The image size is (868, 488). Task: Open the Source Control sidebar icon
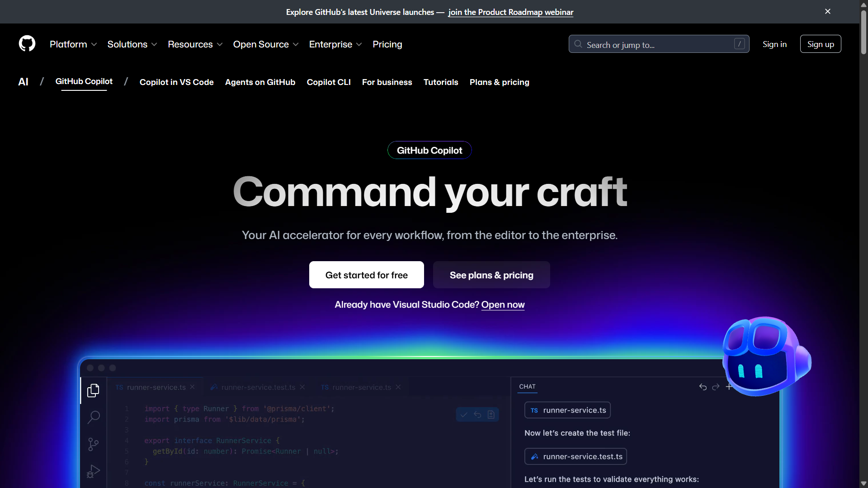[x=93, y=444]
